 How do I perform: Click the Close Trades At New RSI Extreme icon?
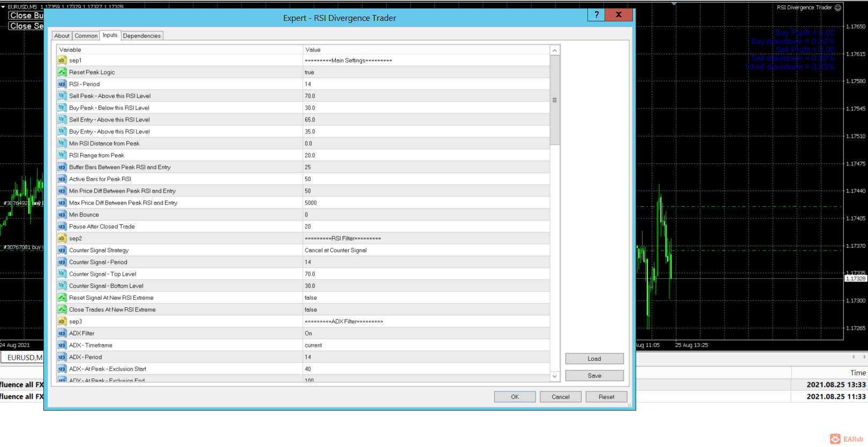(62, 309)
